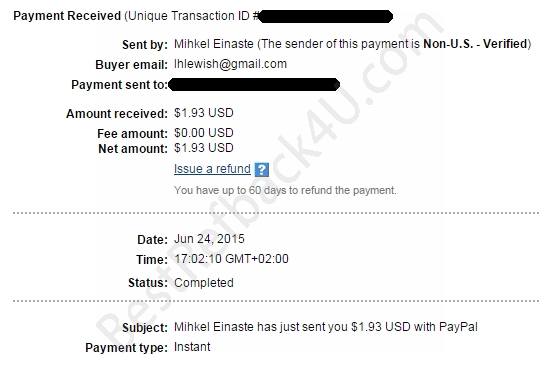Click the Net amount value $1.93 USD
The image size is (540, 366).
pyautogui.click(x=204, y=148)
